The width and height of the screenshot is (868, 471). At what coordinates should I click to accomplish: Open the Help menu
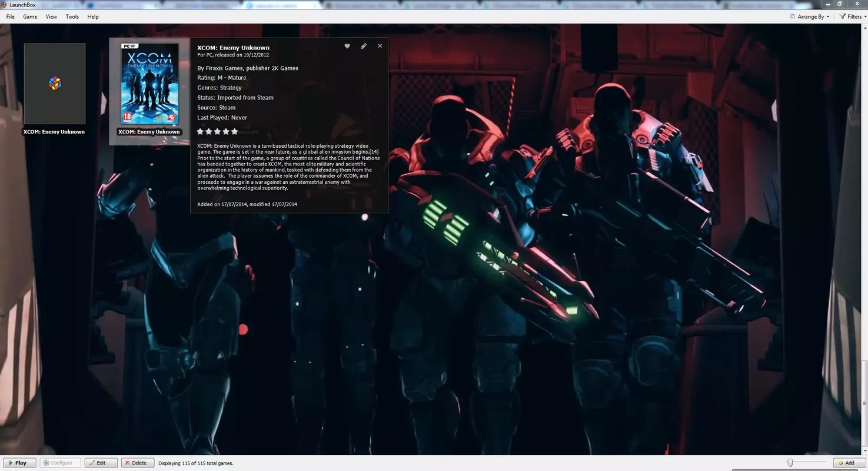[93, 16]
